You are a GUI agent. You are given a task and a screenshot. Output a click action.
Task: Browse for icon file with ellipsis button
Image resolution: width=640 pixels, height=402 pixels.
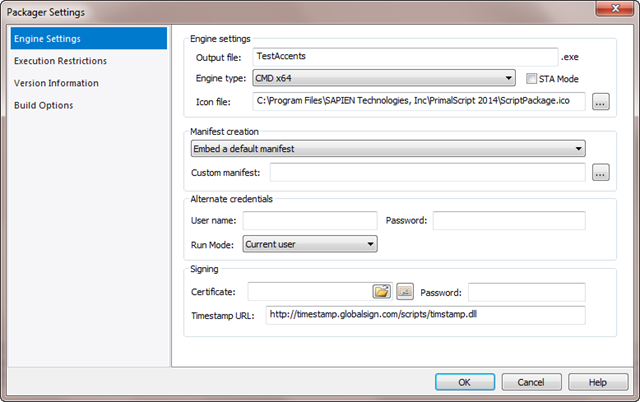pyautogui.click(x=600, y=102)
